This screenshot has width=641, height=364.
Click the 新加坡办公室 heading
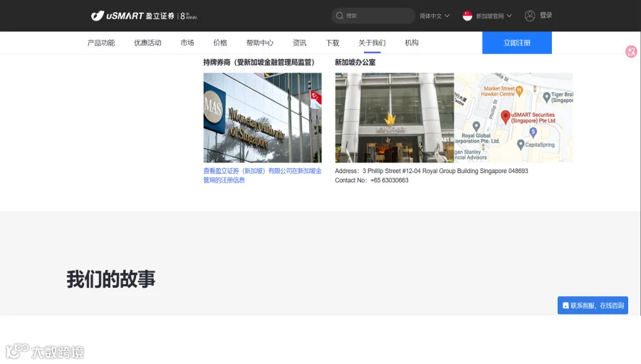point(355,62)
